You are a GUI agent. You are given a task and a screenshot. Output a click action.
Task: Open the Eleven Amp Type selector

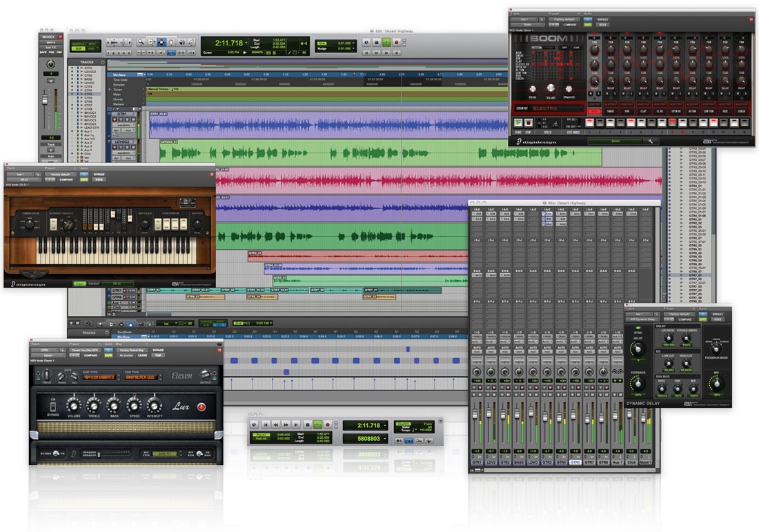[99, 377]
